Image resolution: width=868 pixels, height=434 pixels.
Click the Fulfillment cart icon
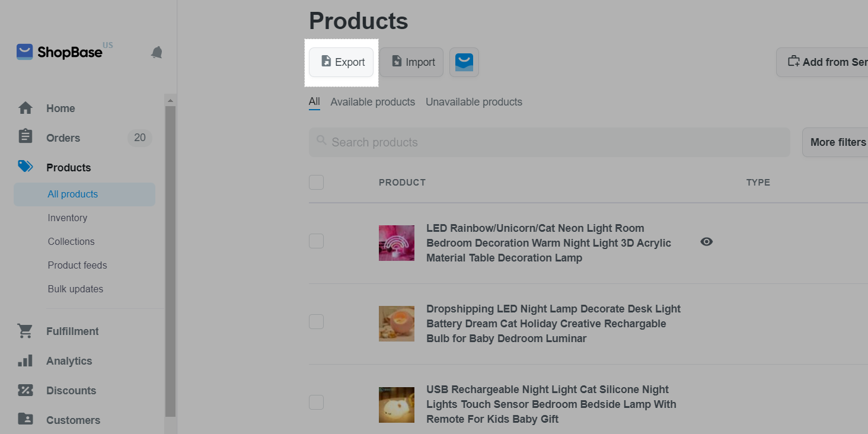(x=25, y=331)
